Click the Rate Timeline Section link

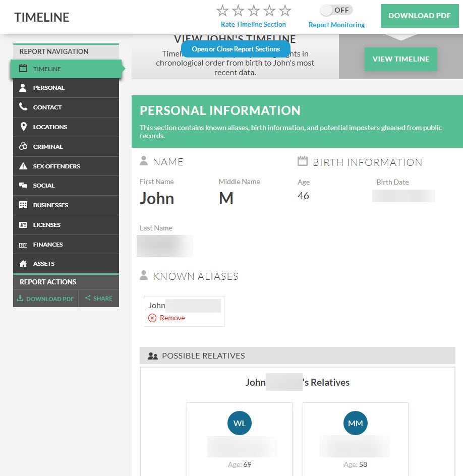(x=253, y=24)
